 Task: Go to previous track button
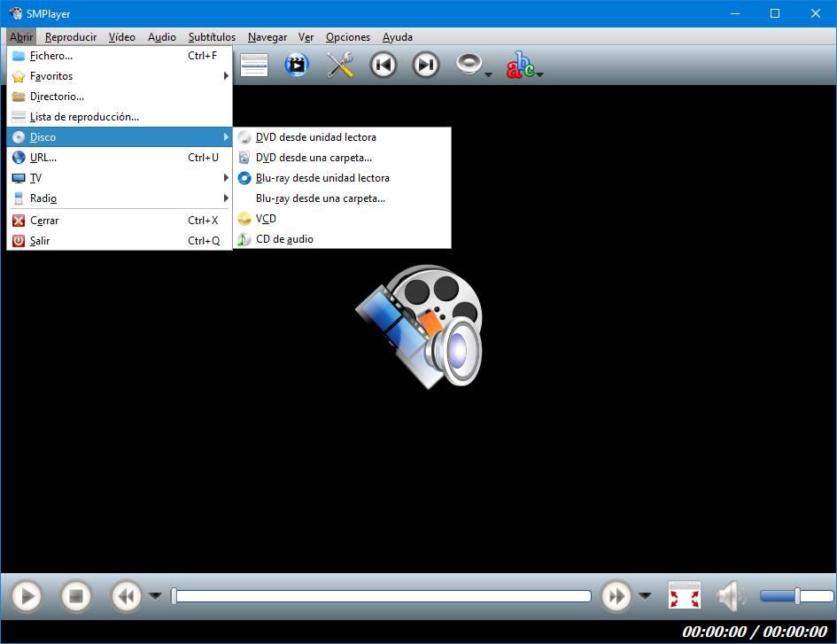pos(384,66)
